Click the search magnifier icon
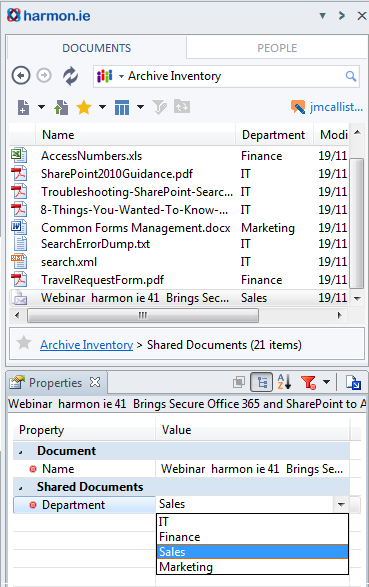 tap(351, 76)
